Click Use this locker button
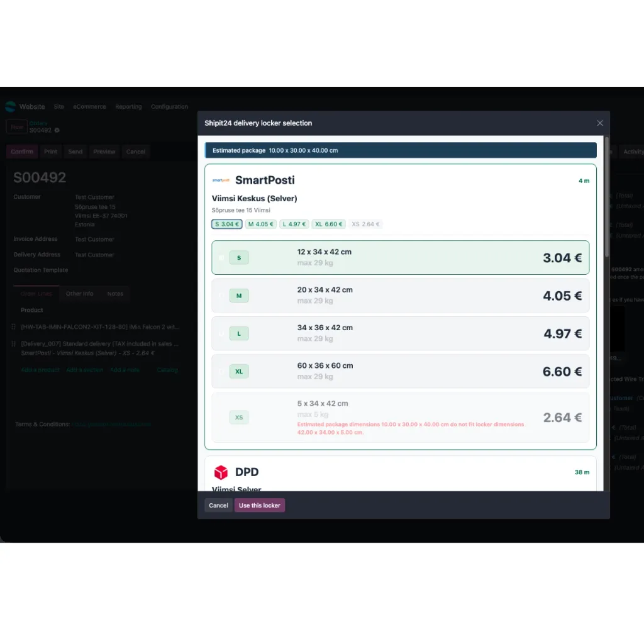This screenshot has height=644, width=644. click(x=260, y=506)
